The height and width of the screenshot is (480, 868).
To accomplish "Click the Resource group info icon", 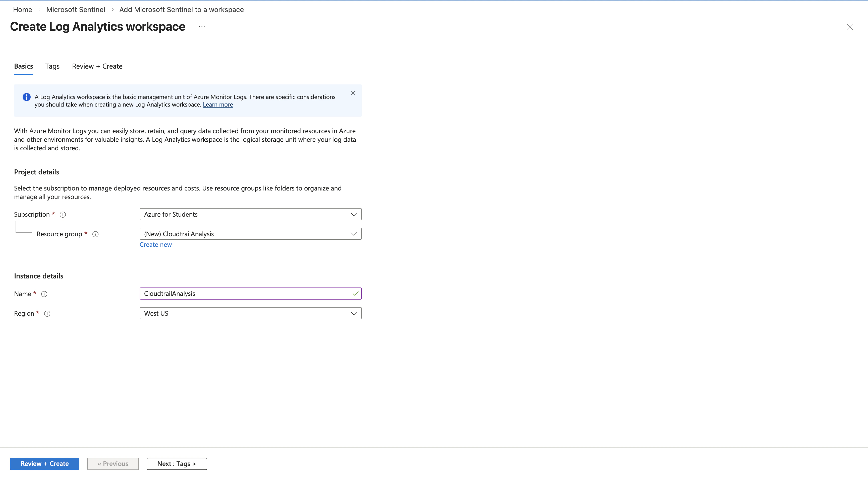I will point(95,234).
